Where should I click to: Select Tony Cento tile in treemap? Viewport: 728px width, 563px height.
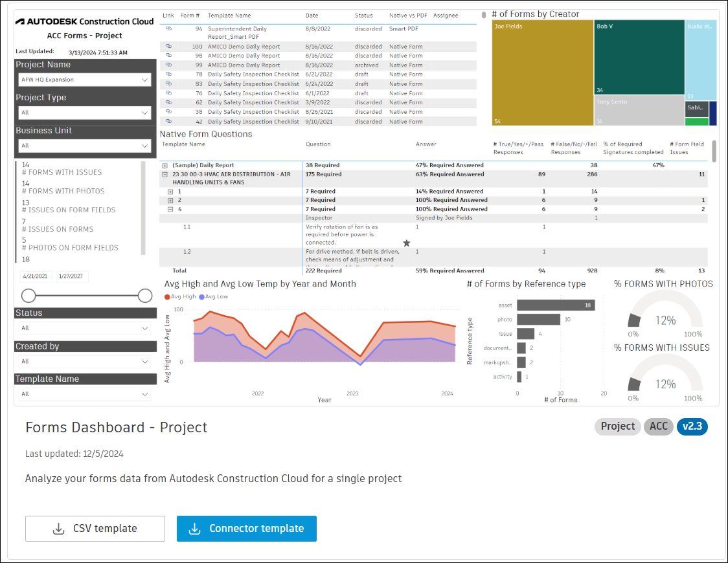639,111
